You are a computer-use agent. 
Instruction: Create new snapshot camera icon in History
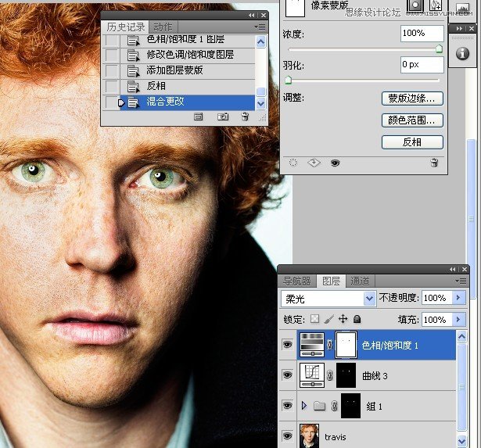[223, 116]
